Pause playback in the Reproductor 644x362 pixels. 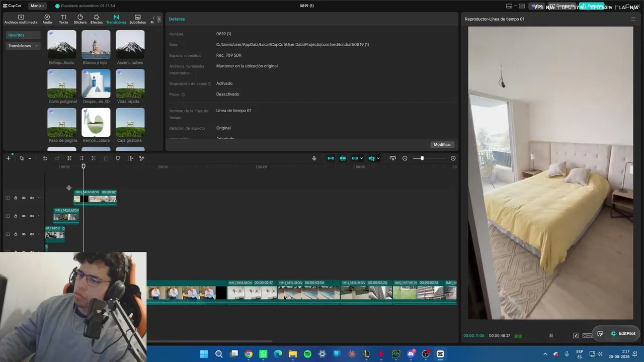point(551,335)
